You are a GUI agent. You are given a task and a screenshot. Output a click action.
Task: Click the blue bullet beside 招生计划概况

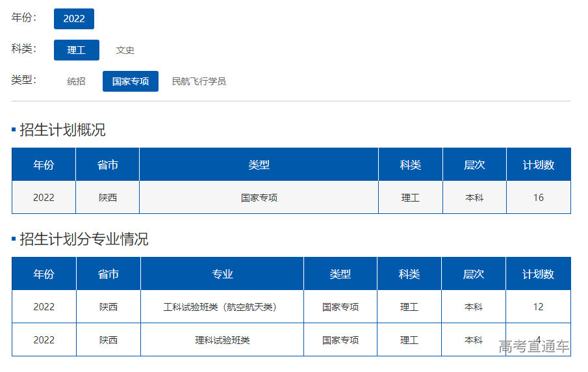[14, 130]
